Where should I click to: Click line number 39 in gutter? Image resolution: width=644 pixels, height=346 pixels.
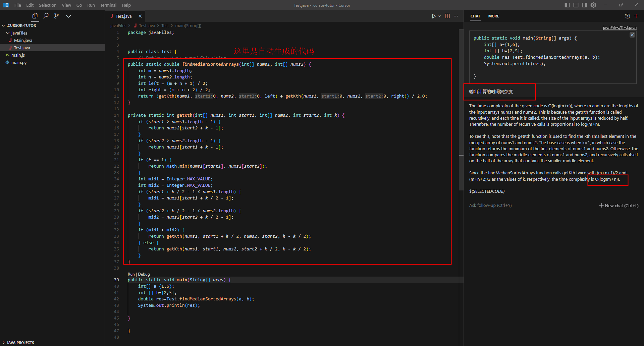point(116,280)
